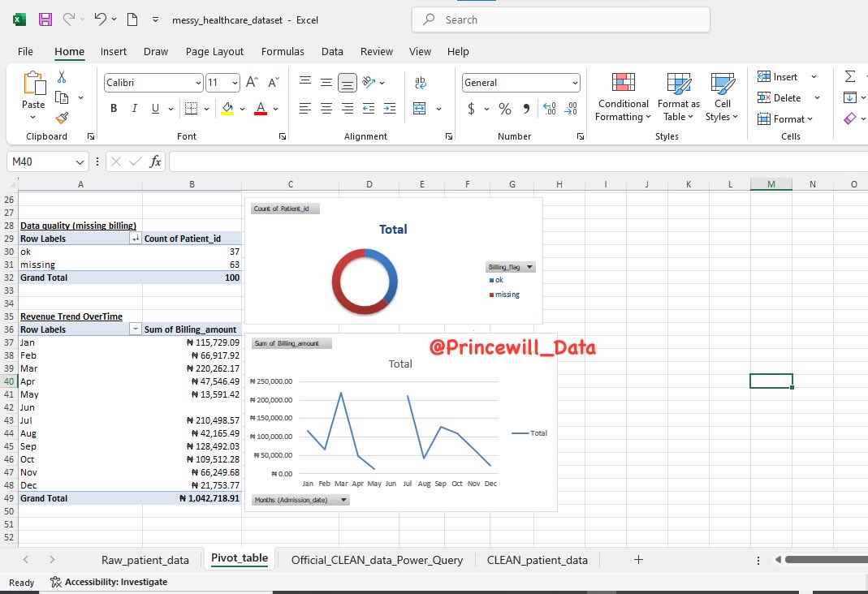Open Row Labels filter in cell A36
The width and height of the screenshot is (868, 594).
click(135, 329)
